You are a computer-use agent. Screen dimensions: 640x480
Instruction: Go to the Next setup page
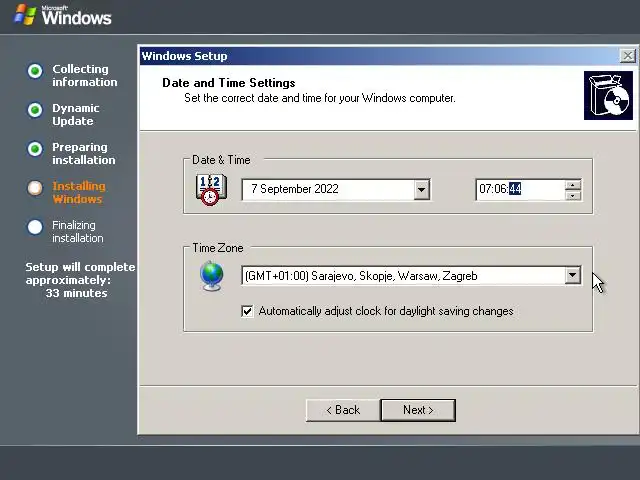[418, 410]
